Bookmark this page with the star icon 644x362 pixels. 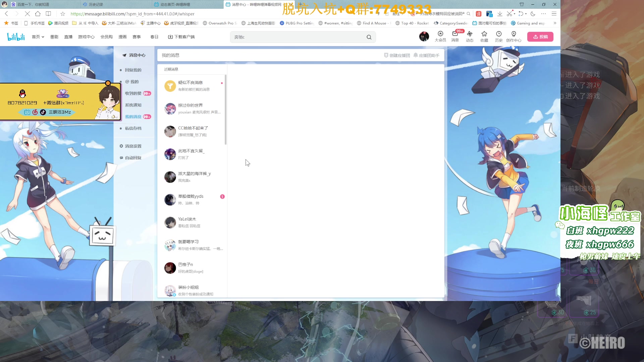(63, 14)
